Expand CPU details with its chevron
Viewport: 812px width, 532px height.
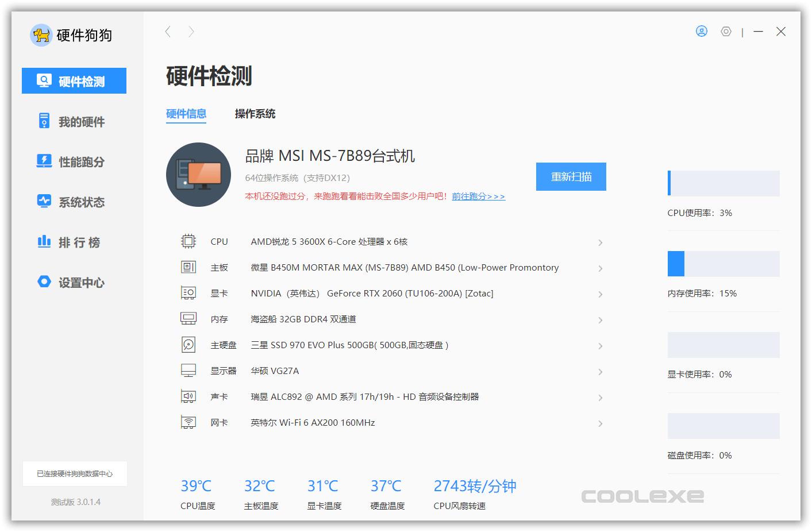click(601, 242)
